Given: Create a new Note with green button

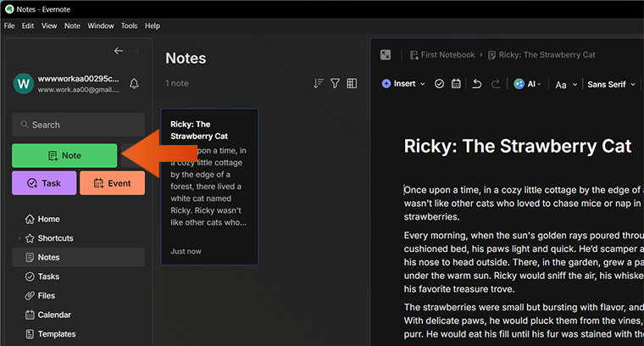Looking at the screenshot, I should (64, 156).
